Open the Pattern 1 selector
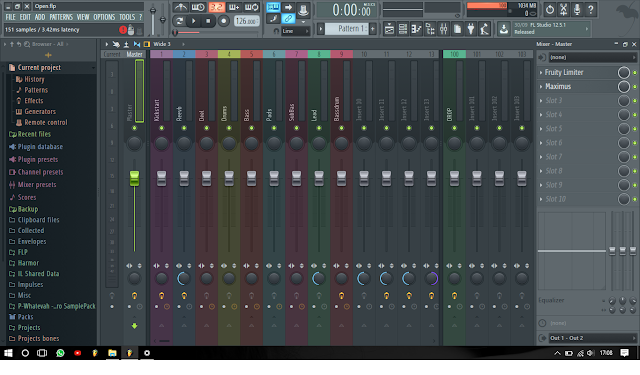640x375 pixels. [x=347, y=29]
